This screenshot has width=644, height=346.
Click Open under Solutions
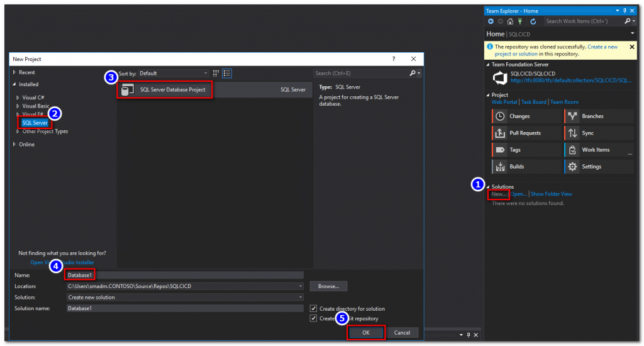(x=518, y=194)
